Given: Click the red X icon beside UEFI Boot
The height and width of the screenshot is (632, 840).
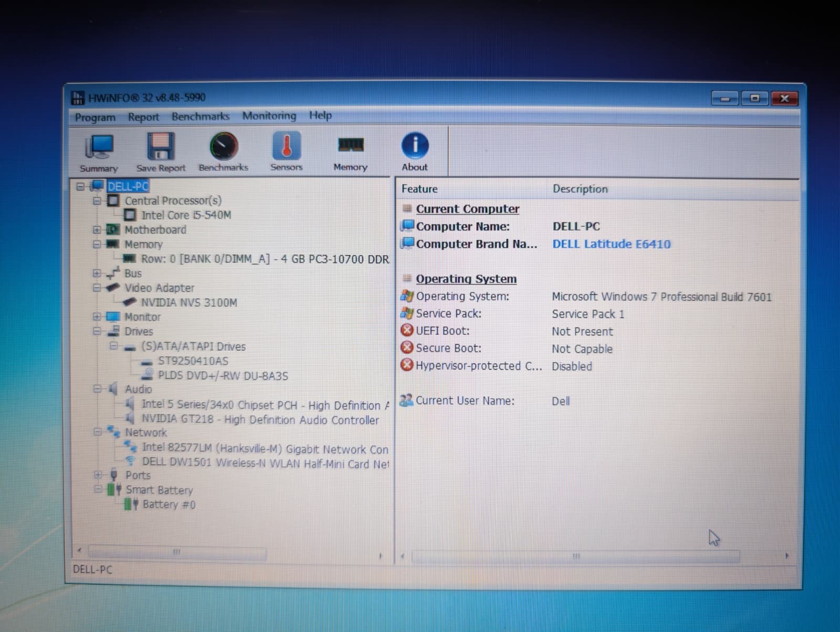Looking at the screenshot, I should (407, 330).
